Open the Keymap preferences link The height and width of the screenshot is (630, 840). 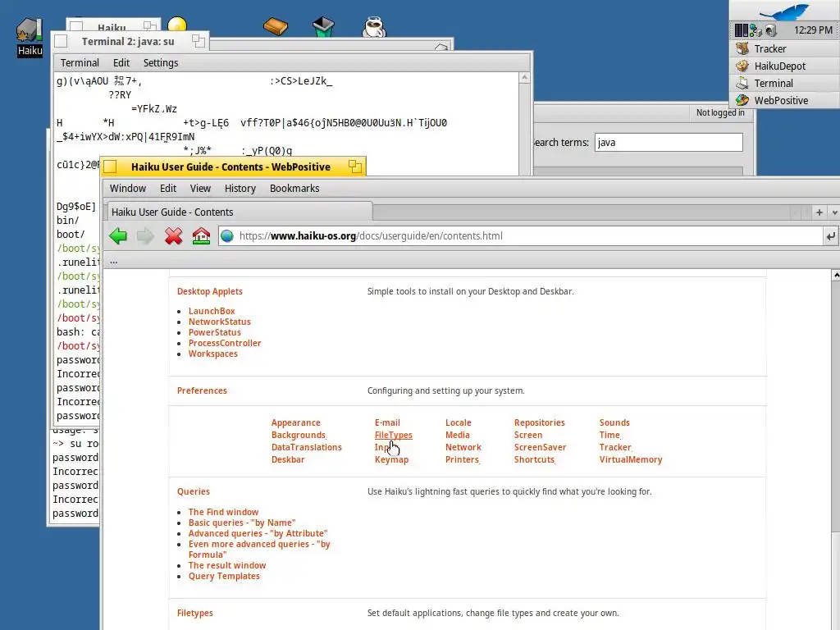(x=391, y=459)
